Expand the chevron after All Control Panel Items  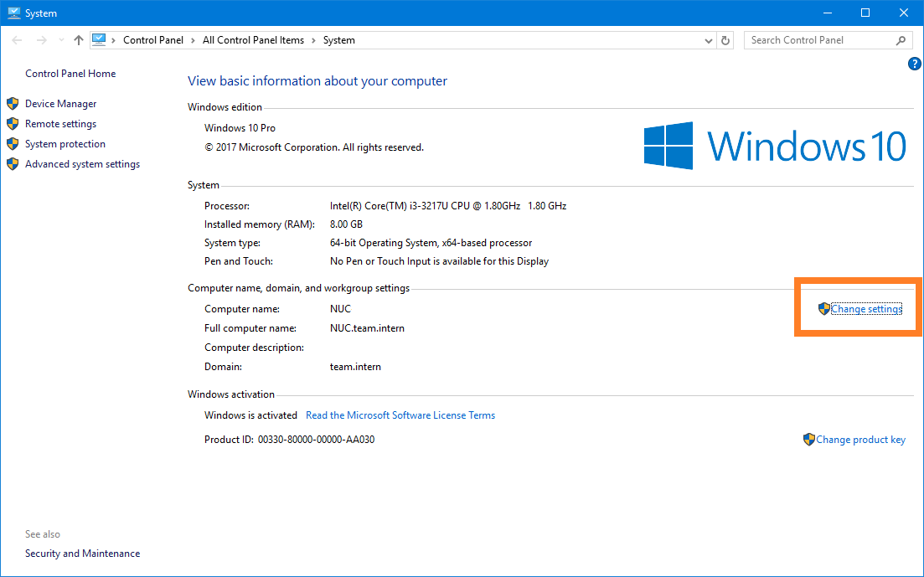coord(313,40)
